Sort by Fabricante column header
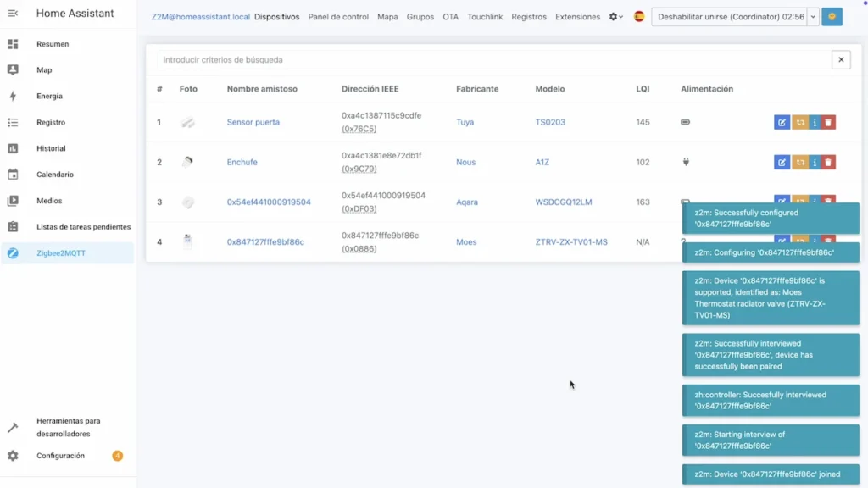The height and width of the screenshot is (488, 868). (477, 88)
